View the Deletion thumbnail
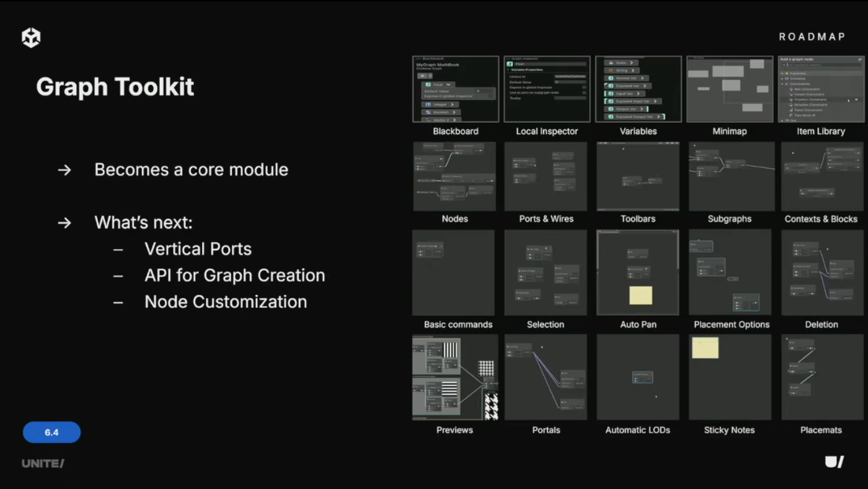868x489 pixels. [822, 272]
